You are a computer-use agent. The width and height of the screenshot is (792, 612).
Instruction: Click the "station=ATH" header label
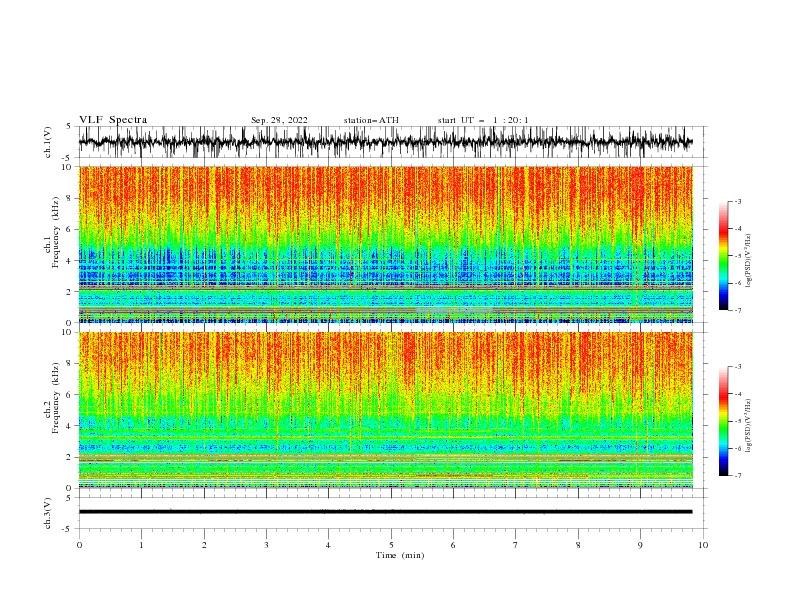pos(371,120)
